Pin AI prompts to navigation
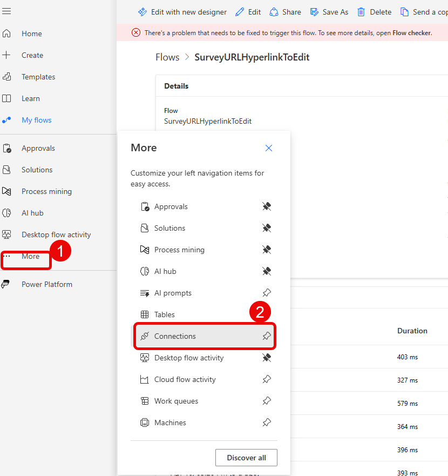Image resolution: width=448 pixels, height=476 pixels. [x=267, y=293]
